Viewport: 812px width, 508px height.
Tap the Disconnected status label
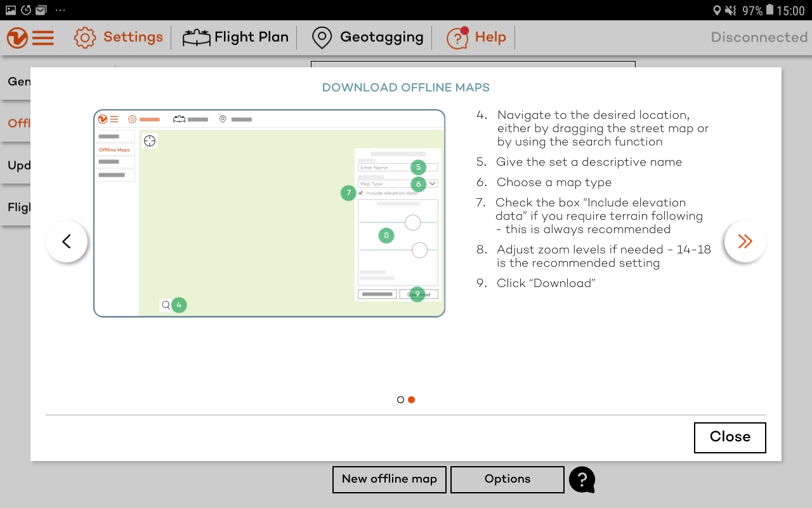coord(759,37)
